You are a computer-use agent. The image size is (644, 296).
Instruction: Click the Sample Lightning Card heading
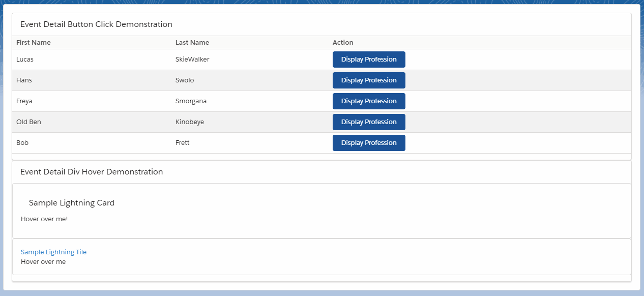click(x=72, y=203)
